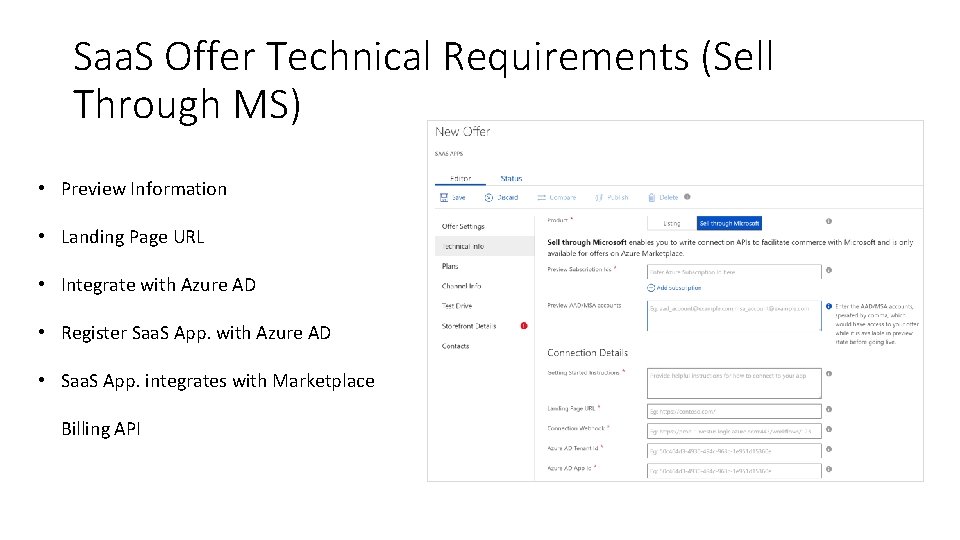960x540 pixels.
Task: Open Channel Info in the sidebar
Action: click(461, 286)
